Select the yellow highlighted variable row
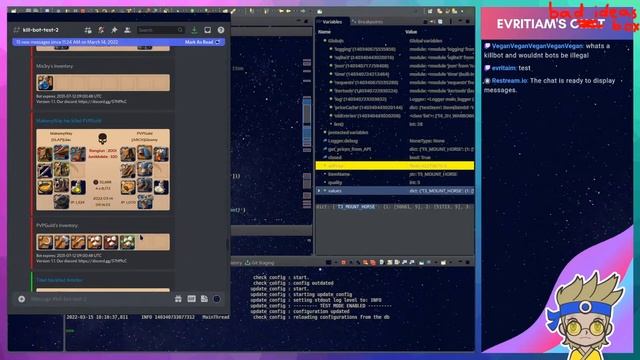The height and width of the screenshot is (360, 640). click(x=395, y=166)
